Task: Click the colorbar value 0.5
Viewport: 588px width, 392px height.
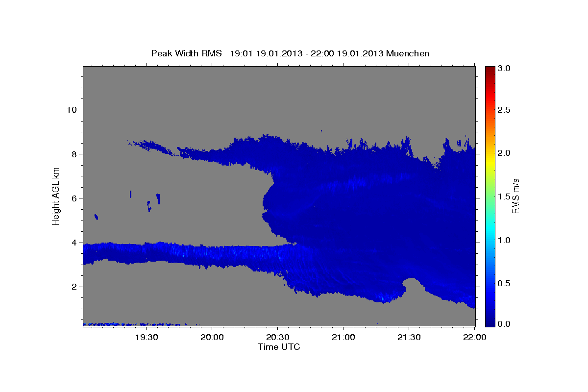Action: coord(504,283)
